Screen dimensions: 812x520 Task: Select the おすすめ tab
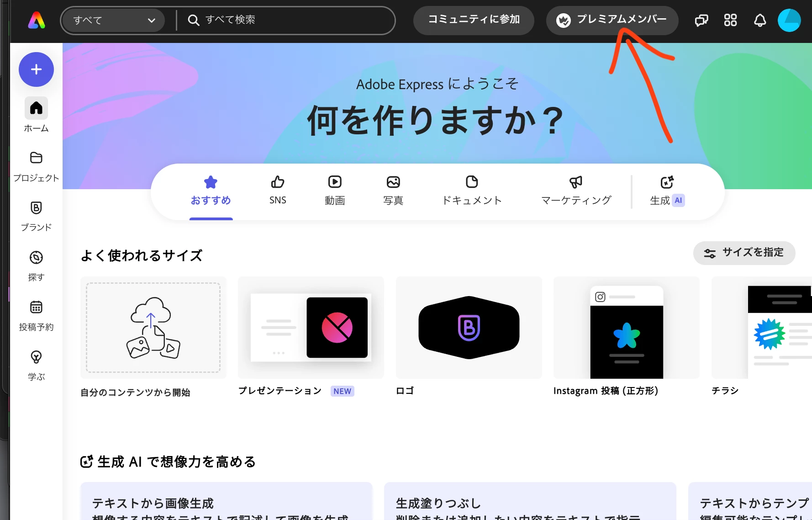[x=211, y=191]
